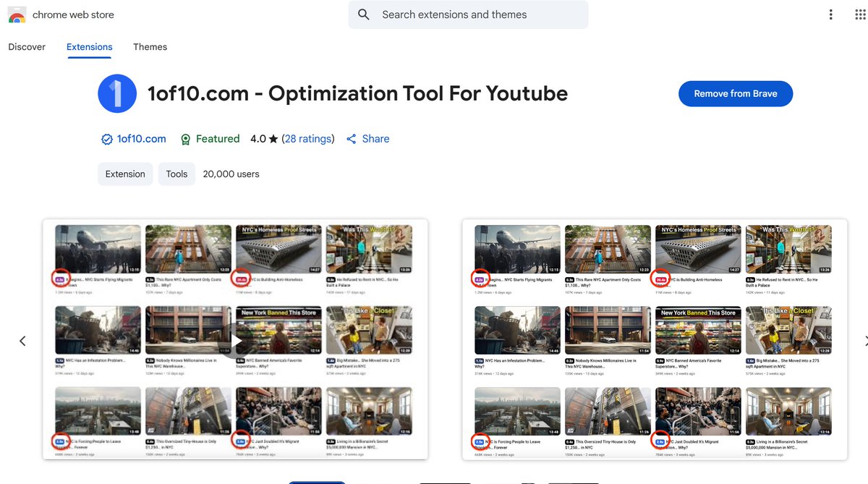
Task: Click the Share link
Action: click(x=375, y=139)
